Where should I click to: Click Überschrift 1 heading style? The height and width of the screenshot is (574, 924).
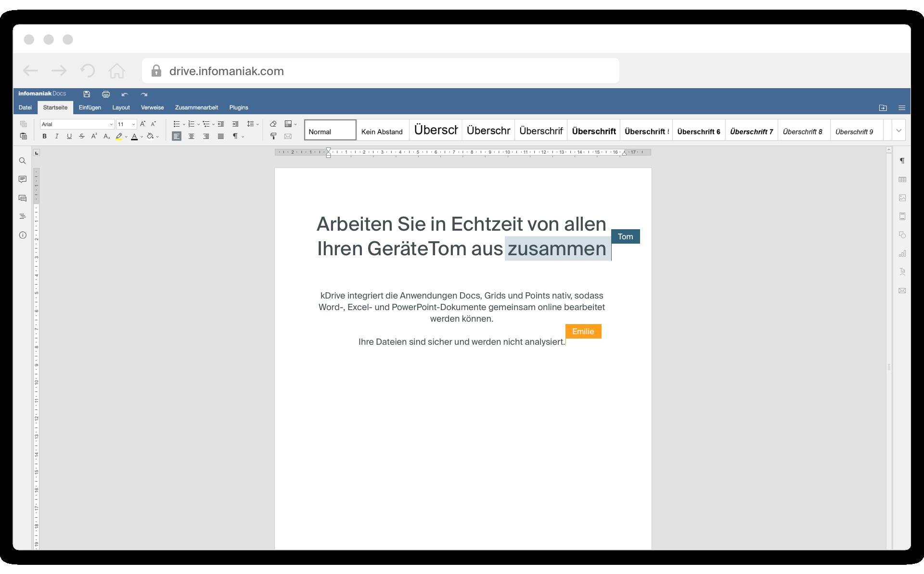coord(435,130)
